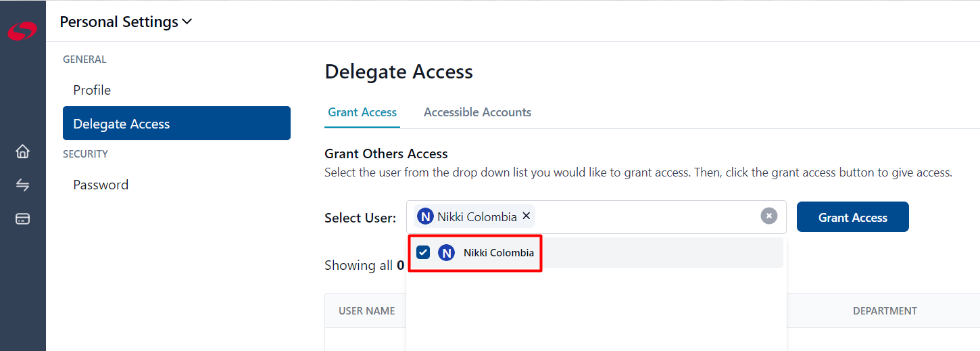Click the N avatar in the dropdown option row

coord(446,252)
